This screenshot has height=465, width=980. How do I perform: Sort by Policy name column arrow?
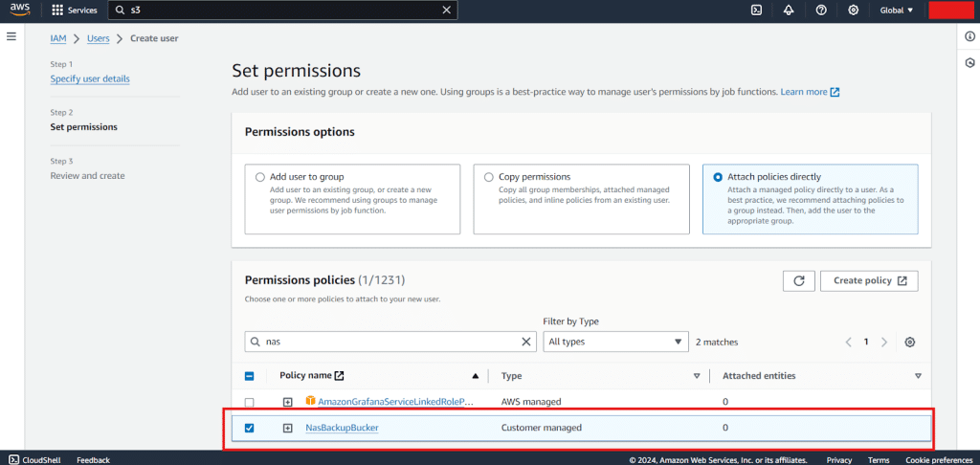point(476,376)
